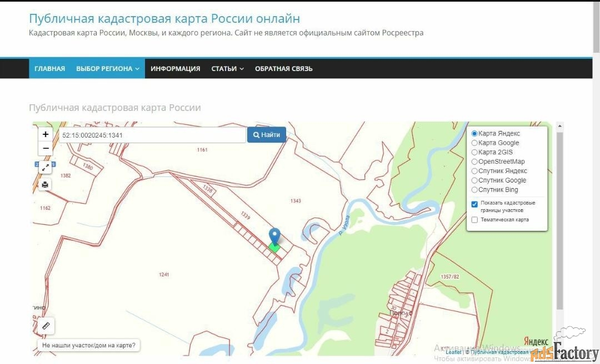
Task: Zoom in the map with plus button
Action: pyautogui.click(x=46, y=134)
